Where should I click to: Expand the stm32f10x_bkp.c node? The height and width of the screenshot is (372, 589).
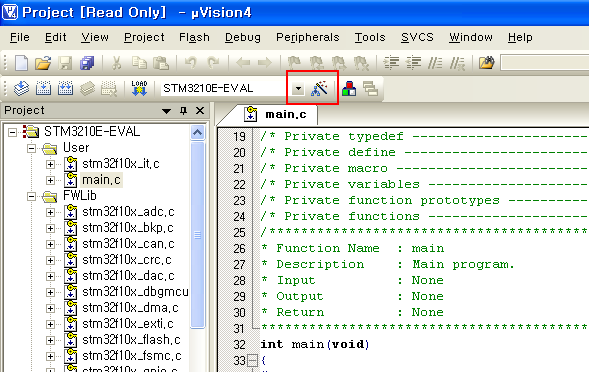click(50, 228)
